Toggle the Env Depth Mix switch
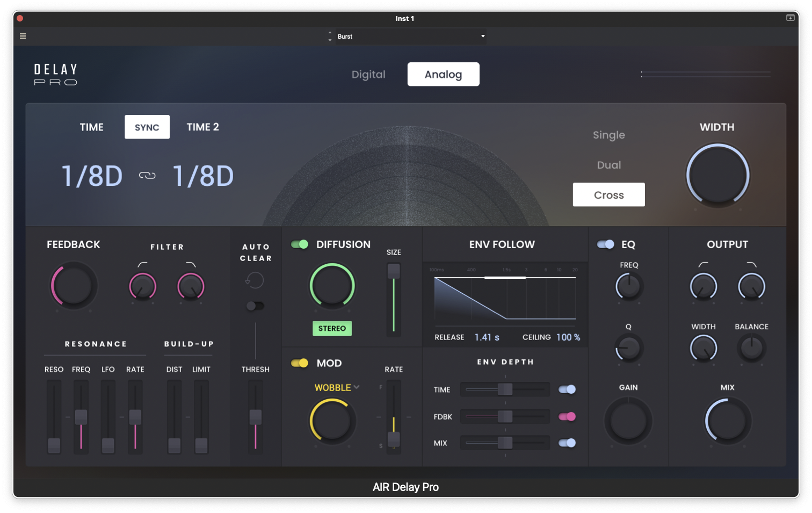The image size is (812, 513). coord(567,443)
